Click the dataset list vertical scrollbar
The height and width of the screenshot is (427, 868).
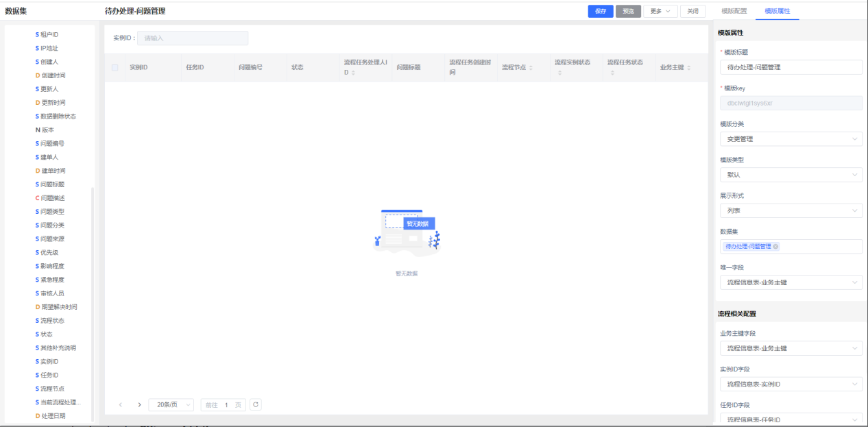click(93, 302)
